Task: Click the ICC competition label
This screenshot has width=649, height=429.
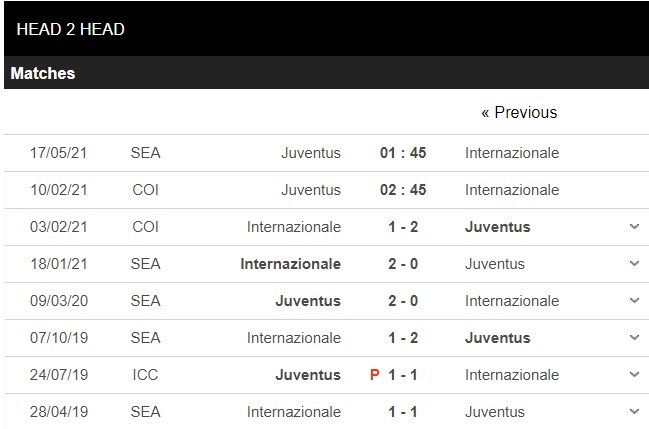Action: (x=145, y=375)
